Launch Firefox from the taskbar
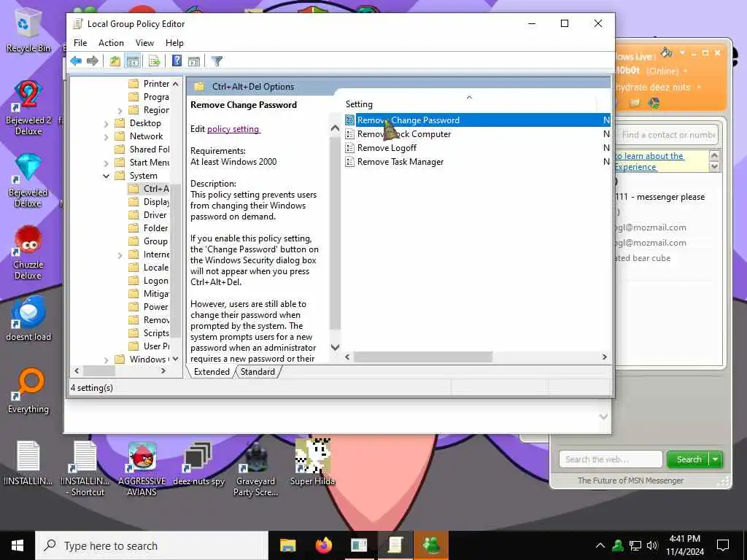Image resolution: width=747 pixels, height=560 pixels. 323,545
